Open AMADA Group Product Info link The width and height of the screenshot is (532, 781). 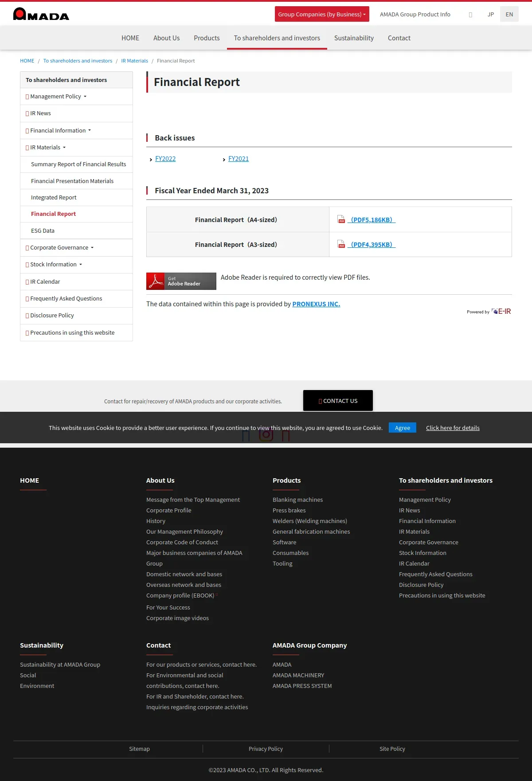click(415, 14)
